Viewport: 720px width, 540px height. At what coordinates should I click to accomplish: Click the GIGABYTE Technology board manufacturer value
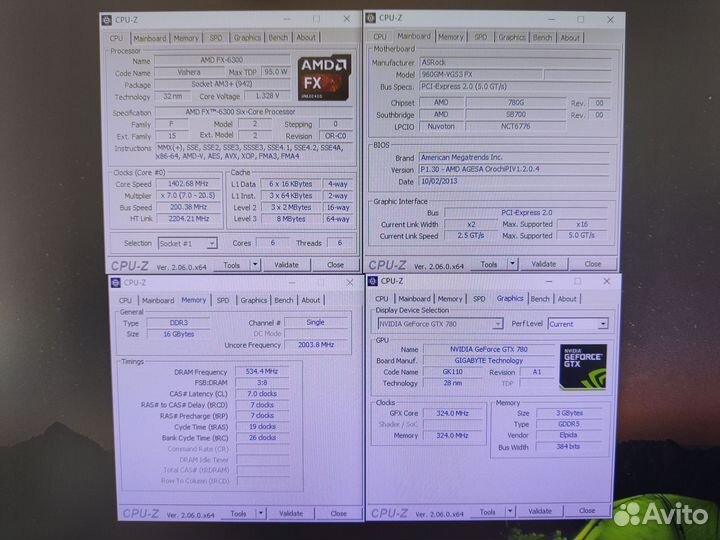pyautogui.click(x=489, y=360)
